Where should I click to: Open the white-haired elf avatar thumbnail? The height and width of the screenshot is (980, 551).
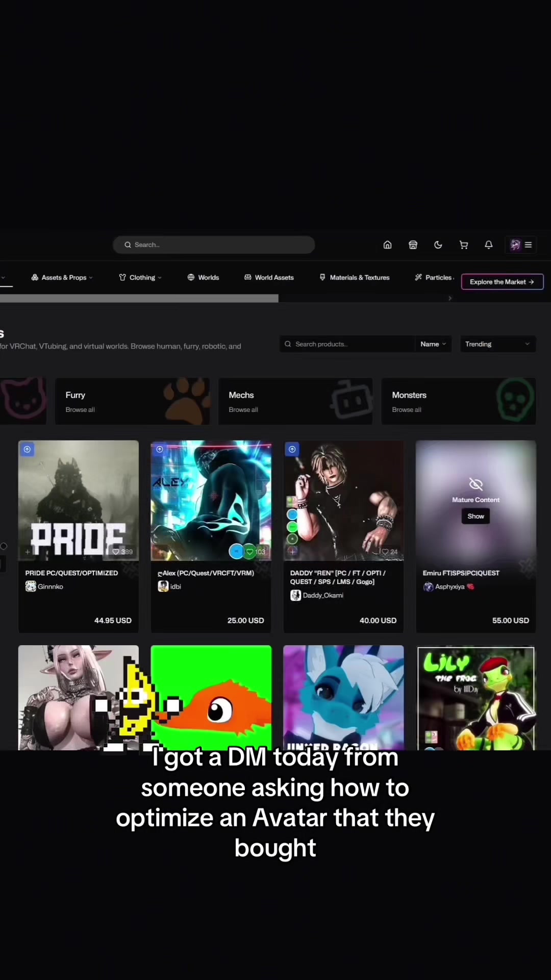click(x=78, y=698)
